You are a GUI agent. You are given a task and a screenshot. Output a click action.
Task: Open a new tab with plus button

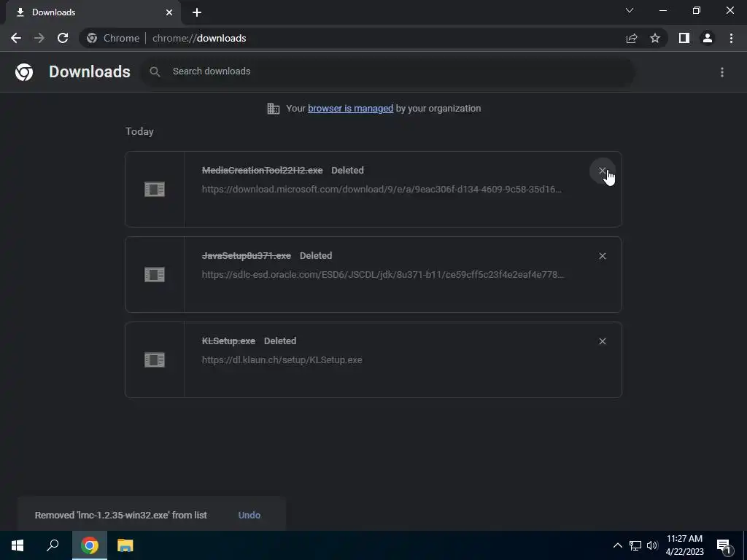click(197, 12)
